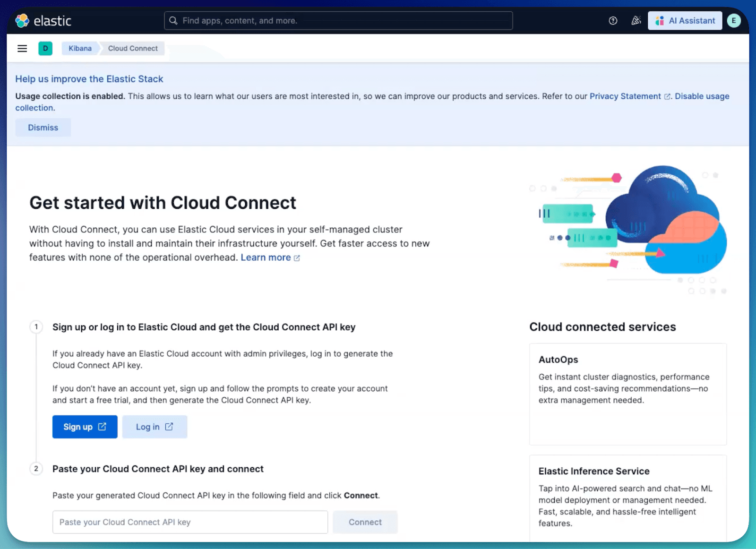
Task: Click the external link icon on Log in
Action: point(169,427)
